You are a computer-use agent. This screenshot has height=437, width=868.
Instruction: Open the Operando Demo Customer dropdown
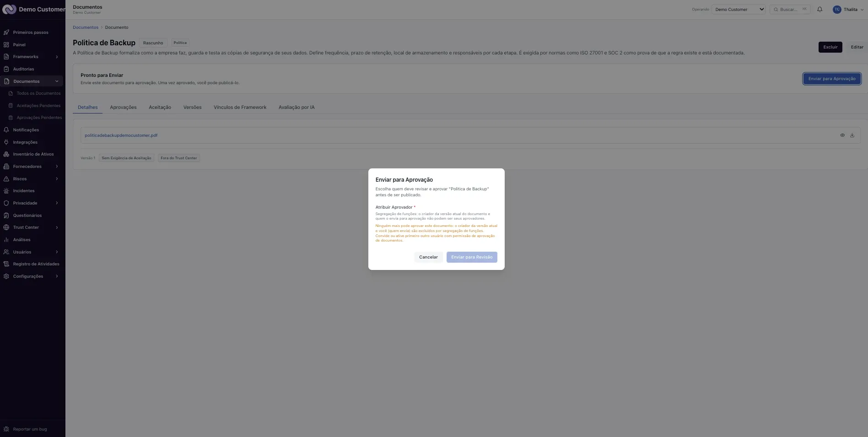739,9
